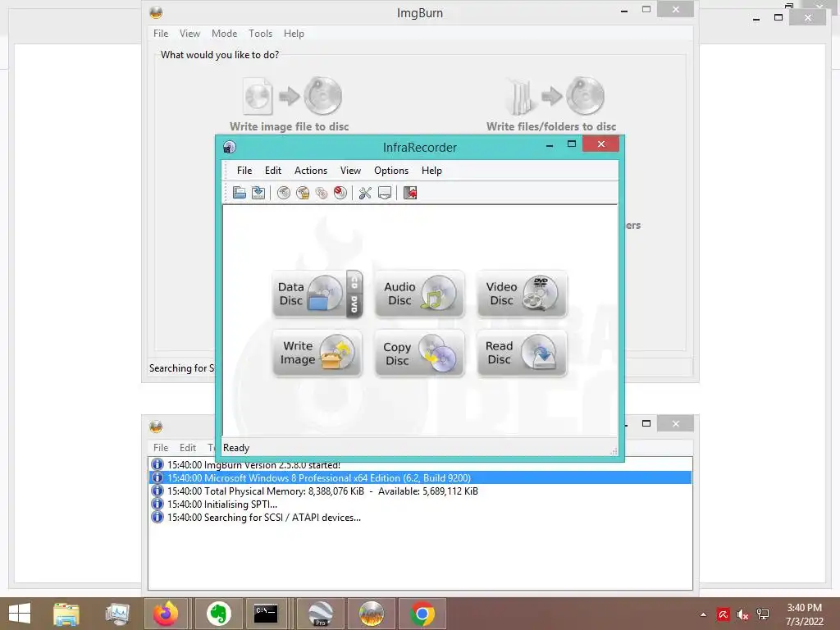The image size is (840, 630).
Task: Click the red antivirus tray icon
Action: (x=724, y=614)
